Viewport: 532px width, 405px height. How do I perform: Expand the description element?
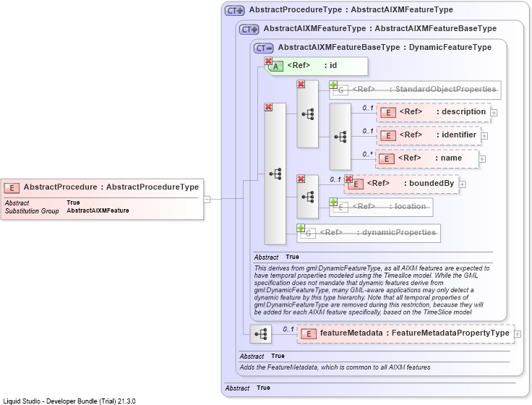pyautogui.click(x=494, y=113)
